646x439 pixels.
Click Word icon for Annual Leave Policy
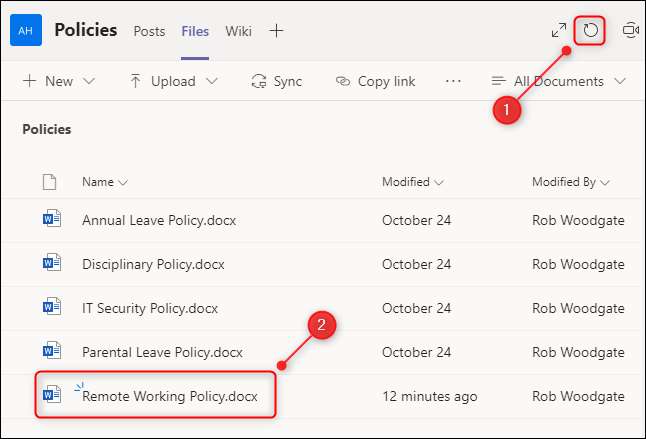point(51,219)
